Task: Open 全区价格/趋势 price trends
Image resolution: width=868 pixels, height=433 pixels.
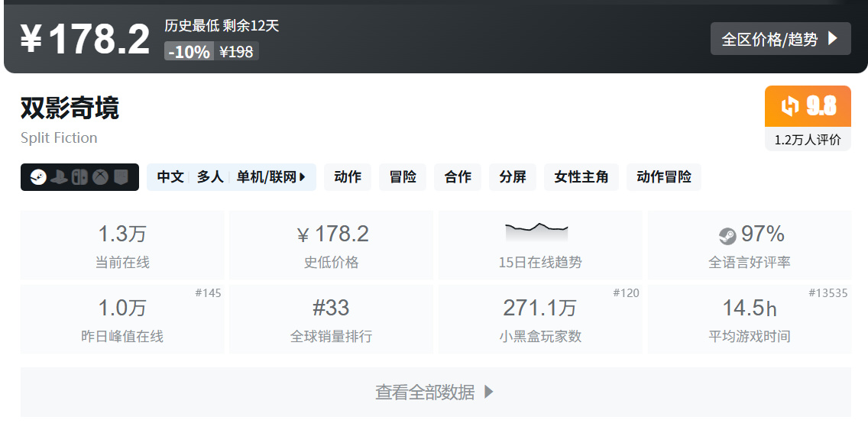Action: click(x=781, y=39)
